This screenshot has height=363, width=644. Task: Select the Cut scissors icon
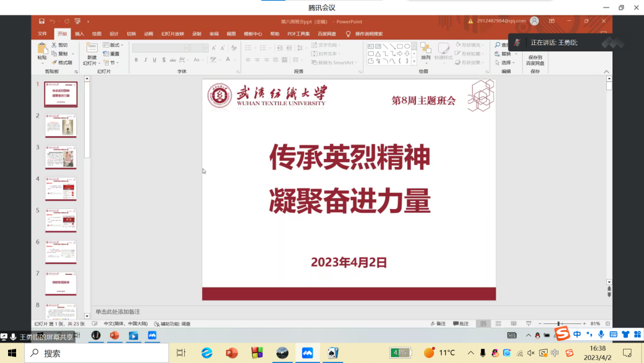pyautogui.click(x=55, y=45)
